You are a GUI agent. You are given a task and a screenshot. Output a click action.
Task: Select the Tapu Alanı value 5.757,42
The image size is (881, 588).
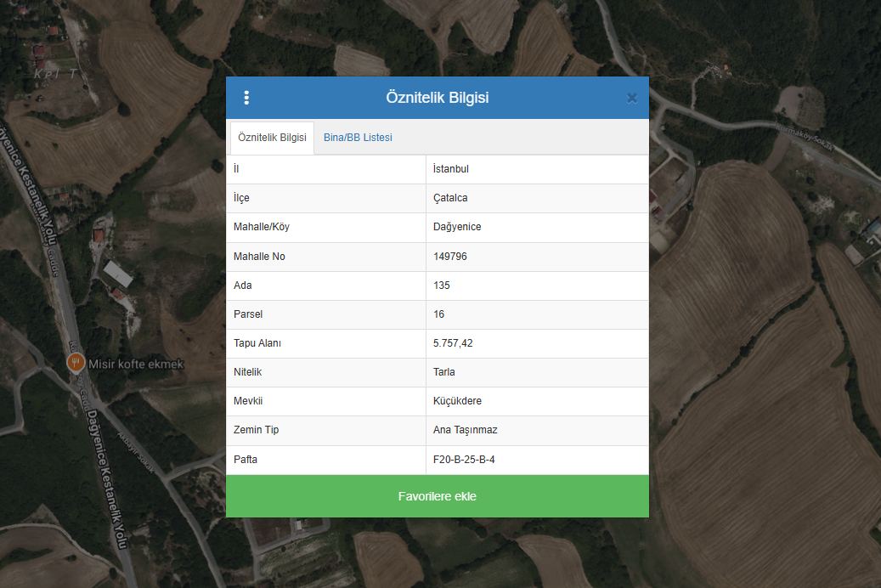pos(452,343)
